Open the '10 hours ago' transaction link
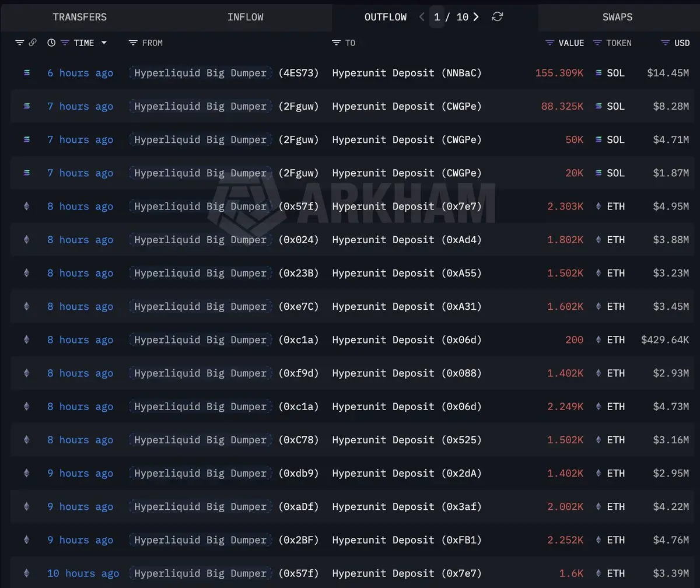This screenshot has height=588, width=700. [x=83, y=573]
